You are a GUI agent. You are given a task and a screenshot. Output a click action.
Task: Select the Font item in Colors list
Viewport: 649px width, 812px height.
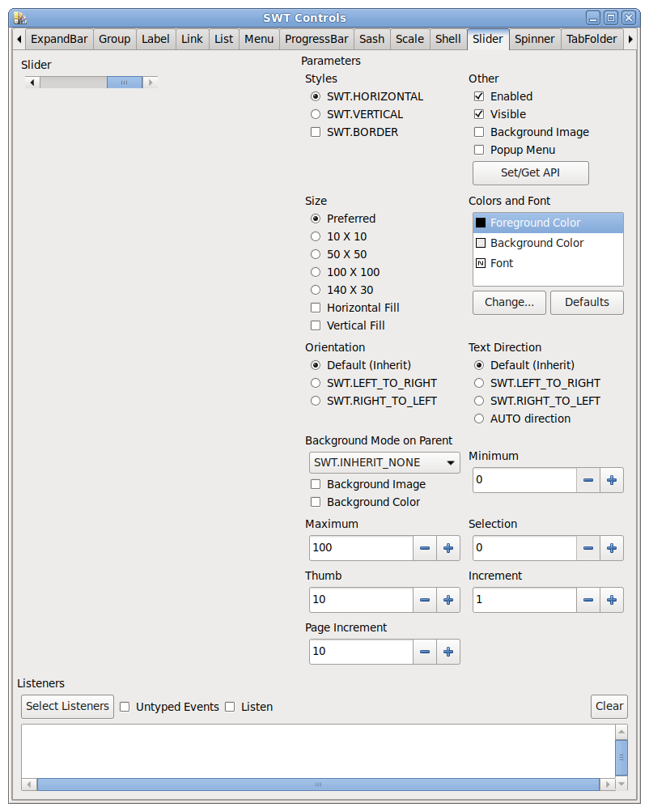point(548,263)
